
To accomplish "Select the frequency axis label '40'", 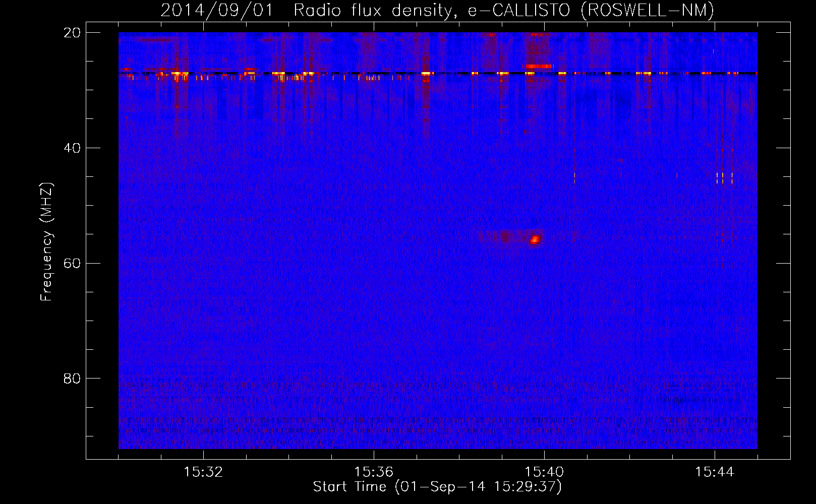I will [x=72, y=148].
